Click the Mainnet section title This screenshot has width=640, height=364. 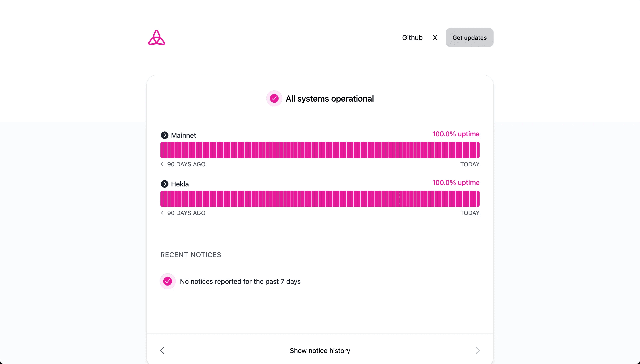click(183, 135)
